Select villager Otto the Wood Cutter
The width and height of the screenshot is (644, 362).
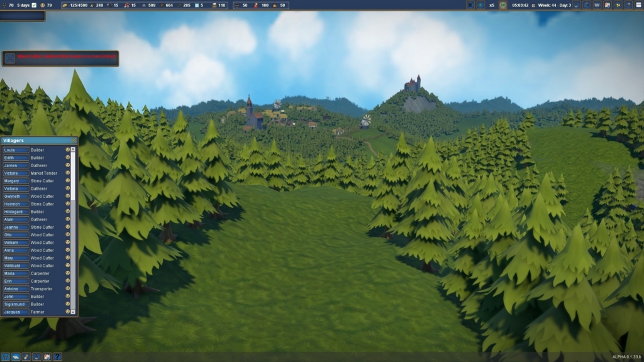coord(16,235)
